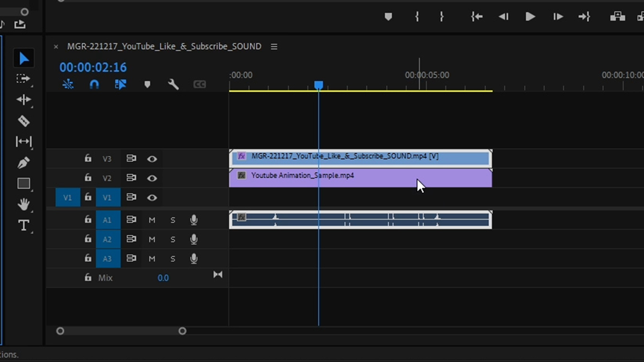The width and height of the screenshot is (644, 362).
Task: Select the Type tool
Action: pos(24,225)
